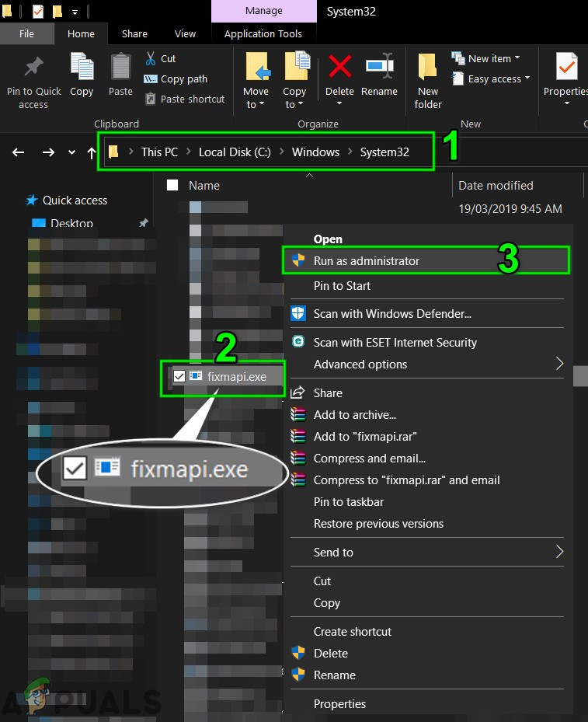This screenshot has width=588, height=722.
Task: Open the Quick Access Toolbar customize arrow
Action: click(75, 12)
